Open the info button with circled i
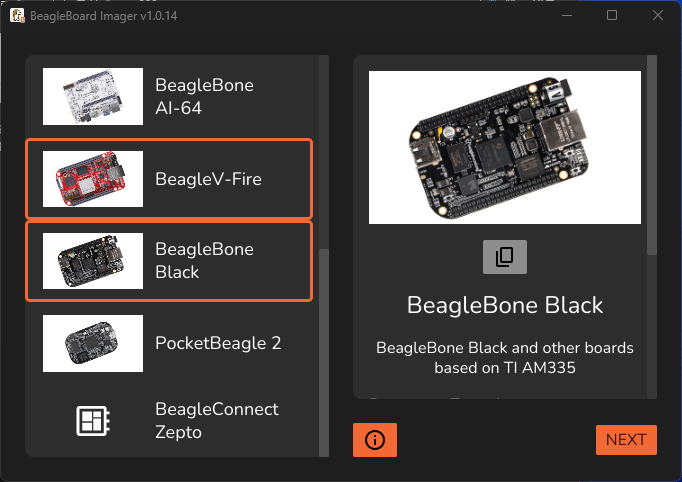682x482 pixels. click(374, 440)
